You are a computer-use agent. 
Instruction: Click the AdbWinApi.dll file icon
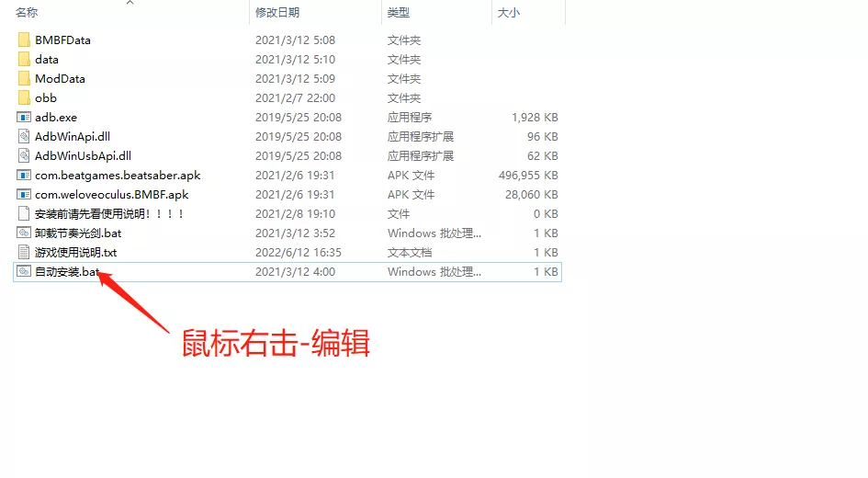24,136
